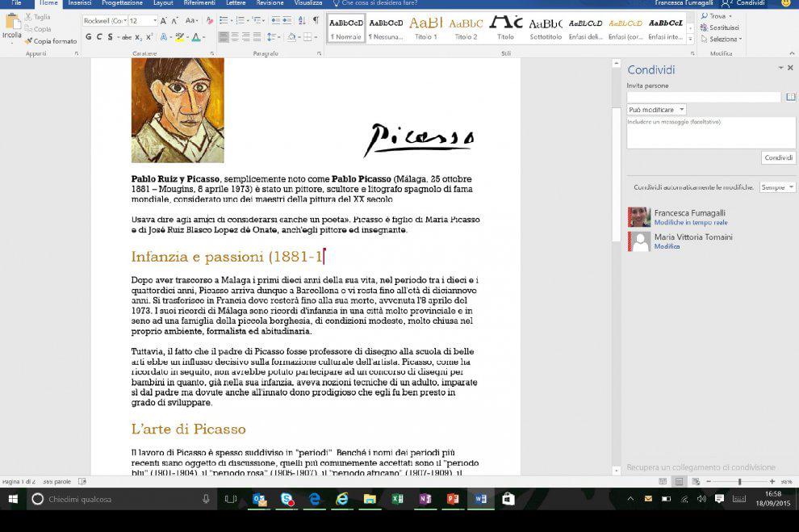Open the highlight color picker dropdown
The width and height of the screenshot is (799, 532).
coord(187,37)
